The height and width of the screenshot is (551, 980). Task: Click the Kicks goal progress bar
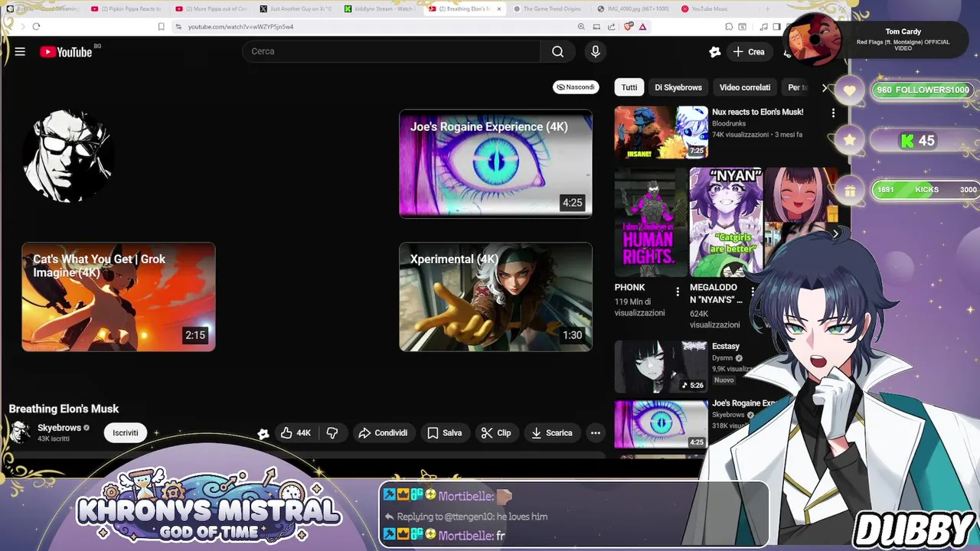point(926,190)
